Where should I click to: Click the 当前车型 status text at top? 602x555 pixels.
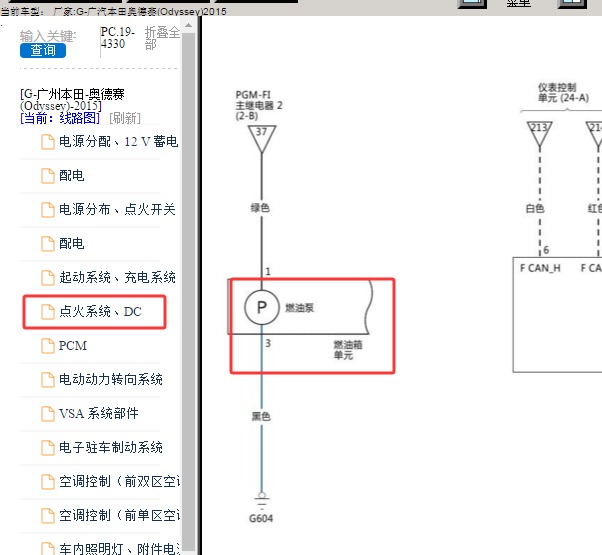point(113,12)
